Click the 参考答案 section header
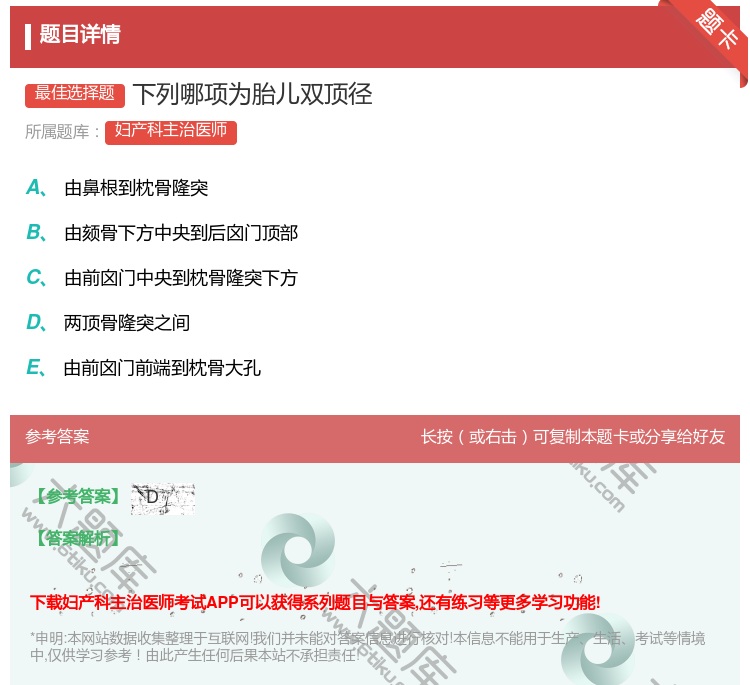The width and height of the screenshot is (750, 685). [x=57, y=437]
